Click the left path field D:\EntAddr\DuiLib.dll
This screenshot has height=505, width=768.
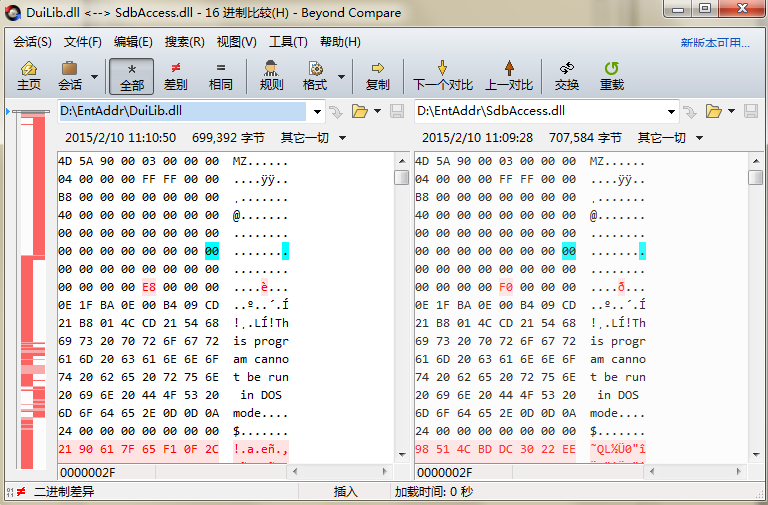[180, 111]
